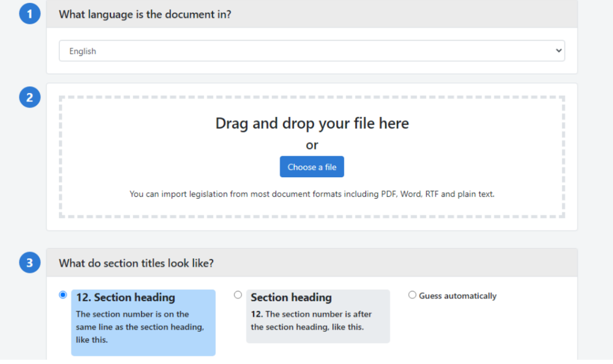Viewport: 613px width, 364px height.
Task: Click the 'same line as the section heading' description
Action: [x=140, y=327]
